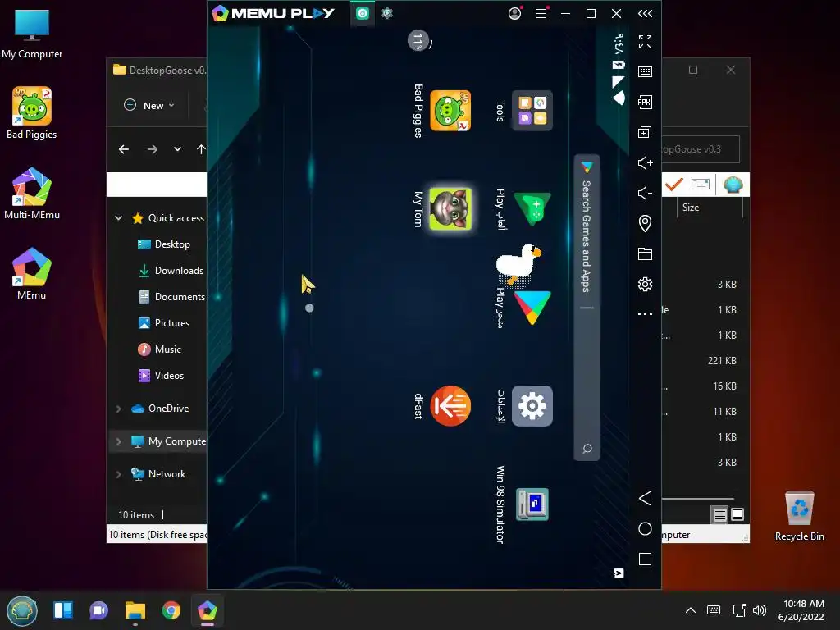The height and width of the screenshot is (630, 840).
Task: Tap Android recents square button in MEmu
Action: (x=645, y=559)
